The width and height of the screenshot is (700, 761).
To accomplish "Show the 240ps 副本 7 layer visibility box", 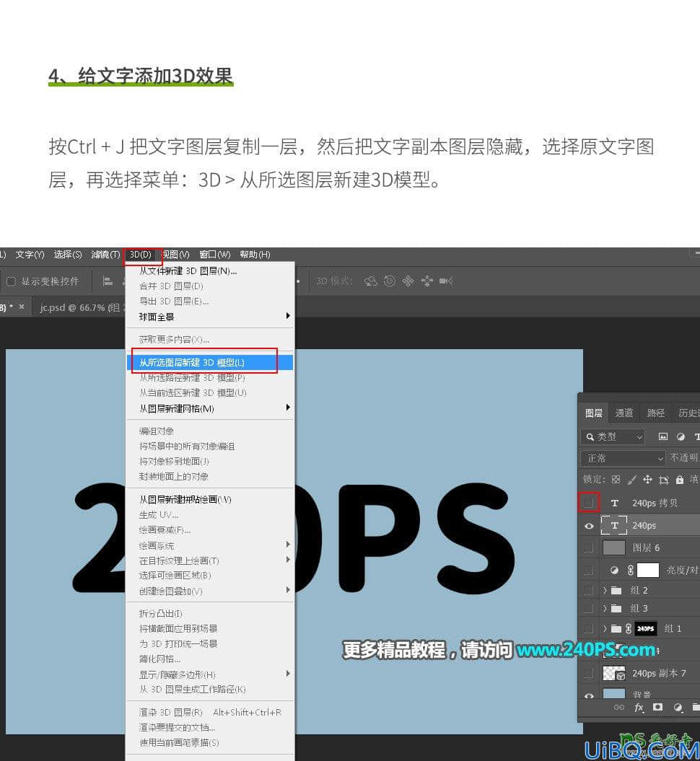I will click(x=589, y=673).
